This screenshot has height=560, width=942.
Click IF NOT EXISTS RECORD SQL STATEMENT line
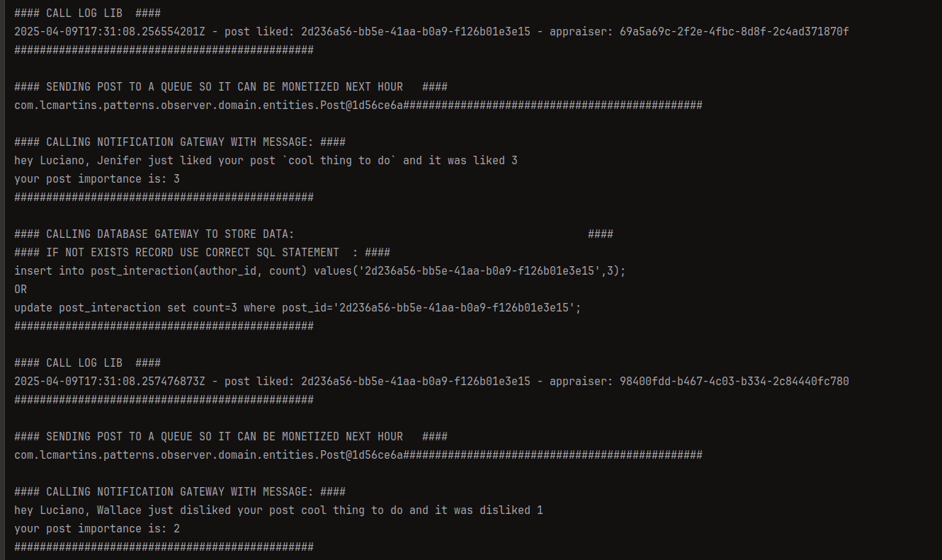tap(202, 252)
